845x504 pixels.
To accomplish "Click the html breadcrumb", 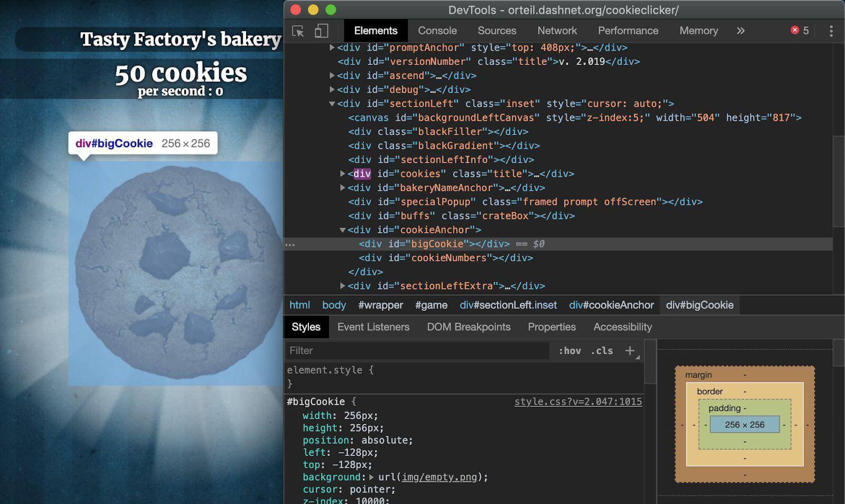I will click(x=299, y=305).
